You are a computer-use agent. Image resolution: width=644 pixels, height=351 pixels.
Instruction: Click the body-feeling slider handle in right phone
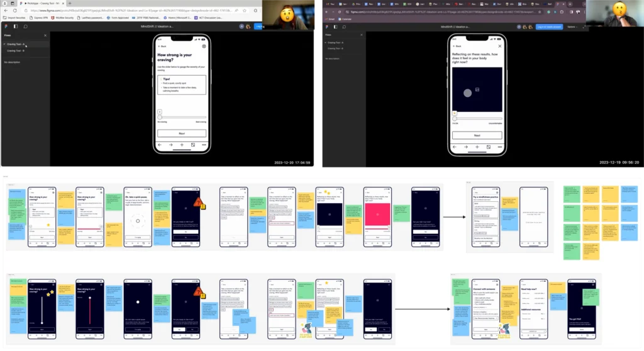454,118
